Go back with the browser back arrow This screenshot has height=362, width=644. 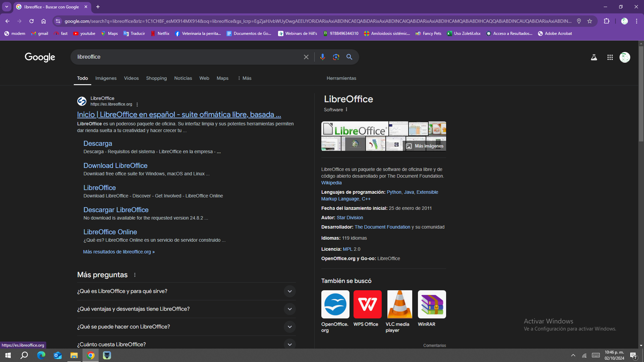click(x=7, y=21)
